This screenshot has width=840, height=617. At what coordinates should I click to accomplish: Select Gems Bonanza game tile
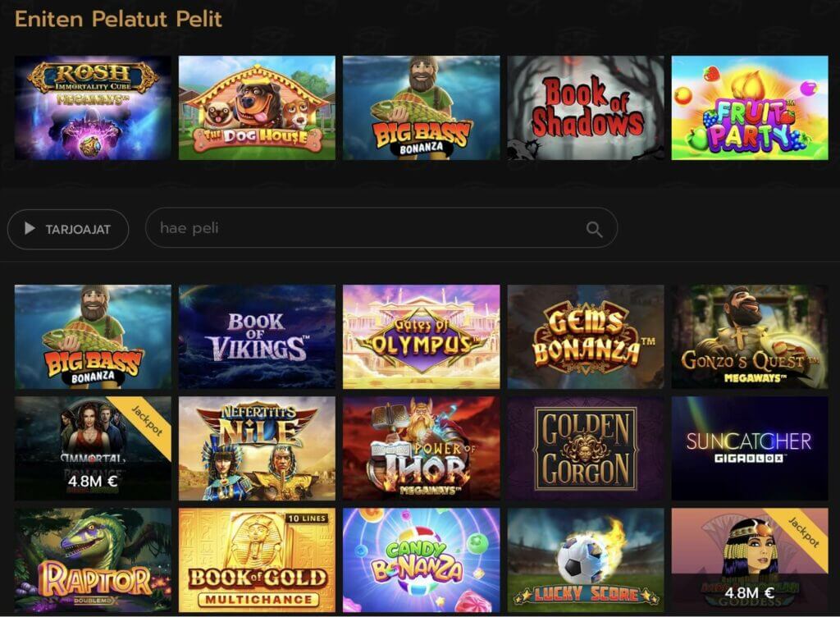coord(586,336)
